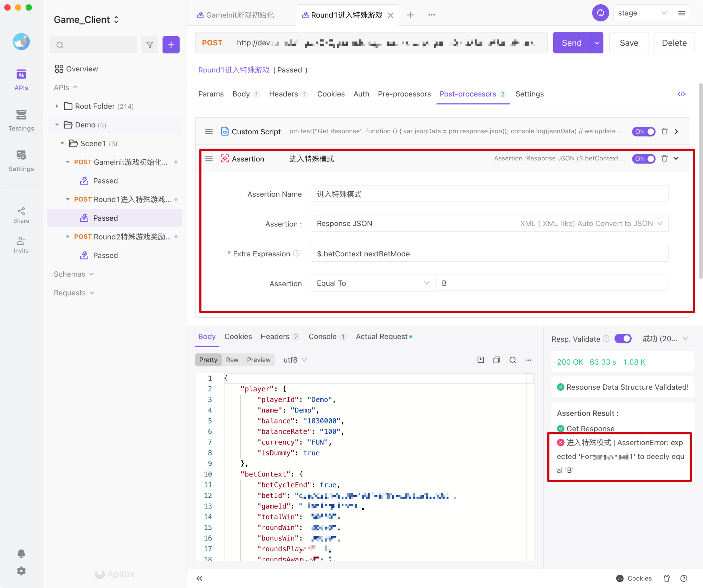
Task: Open the code snippet view icon
Action: point(682,94)
